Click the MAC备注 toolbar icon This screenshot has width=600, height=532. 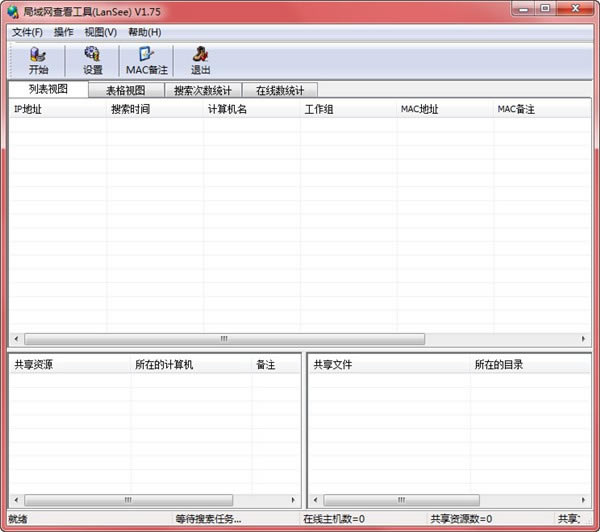[146, 61]
